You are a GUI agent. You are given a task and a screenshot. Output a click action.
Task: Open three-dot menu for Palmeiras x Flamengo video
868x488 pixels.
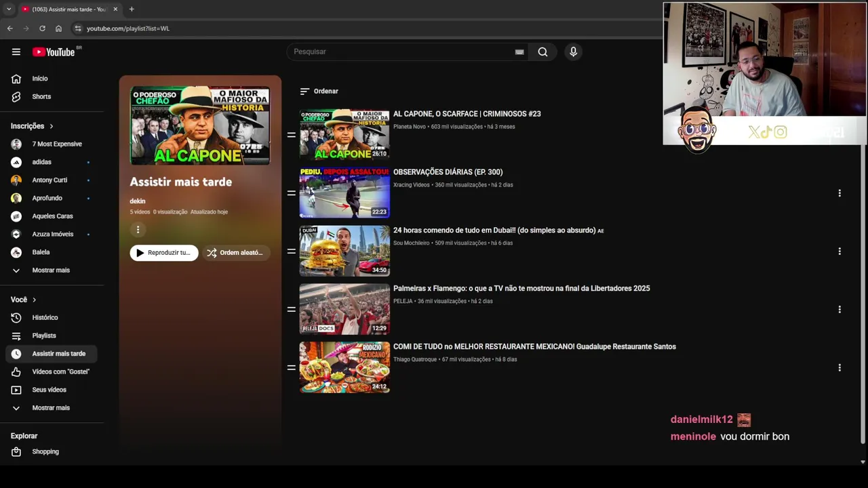tap(840, 309)
